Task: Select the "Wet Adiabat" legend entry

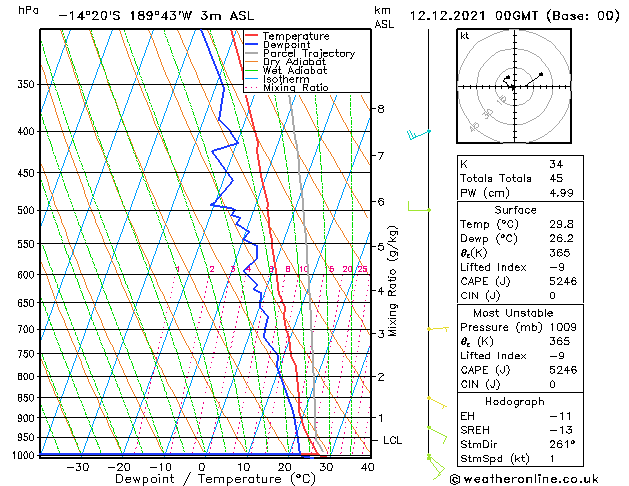Action: pyautogui.click(x=286, y=70)
